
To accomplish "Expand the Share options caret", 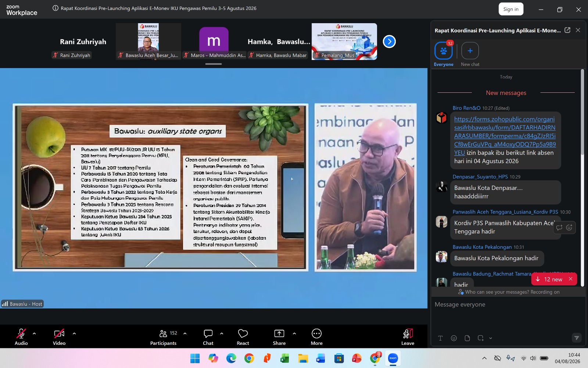I will (294, 333).
